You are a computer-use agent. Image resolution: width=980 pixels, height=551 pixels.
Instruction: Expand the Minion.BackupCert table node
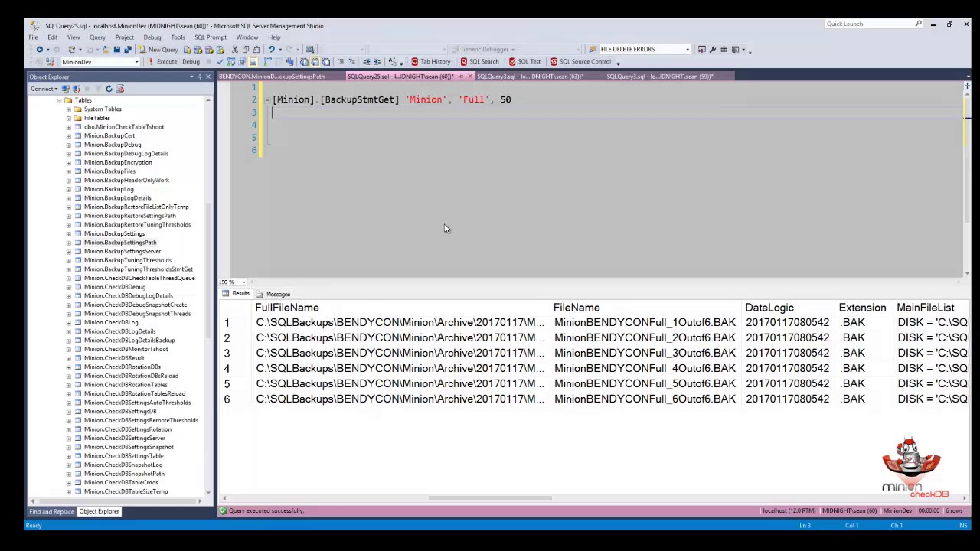68,136
